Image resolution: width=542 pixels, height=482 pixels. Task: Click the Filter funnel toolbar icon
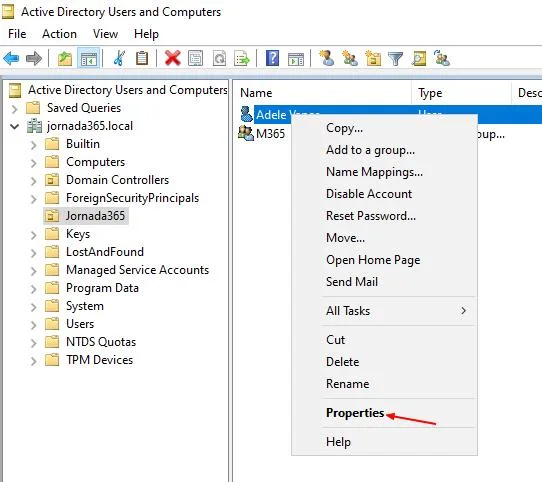[396, 58]
